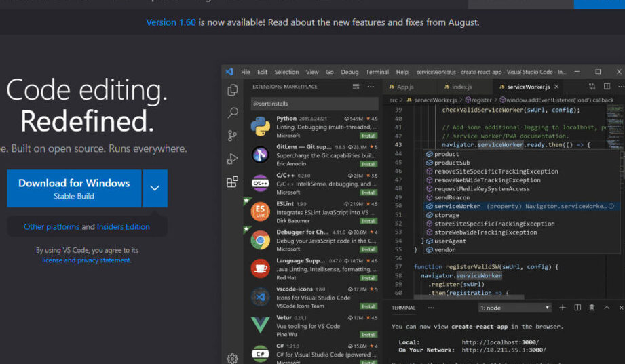Click the extensions filter icon
The height and width of the screenshot is (364, 625).
[356, 87]
